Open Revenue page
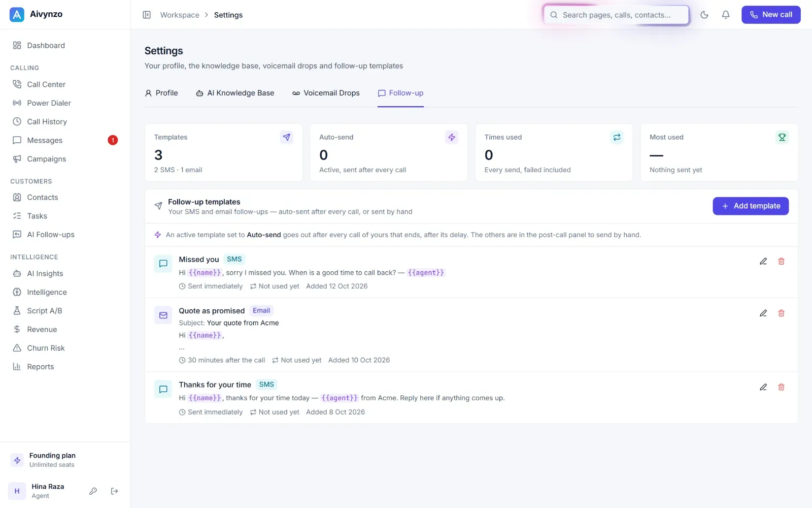812x508 pixels. (x=65, y=329)
